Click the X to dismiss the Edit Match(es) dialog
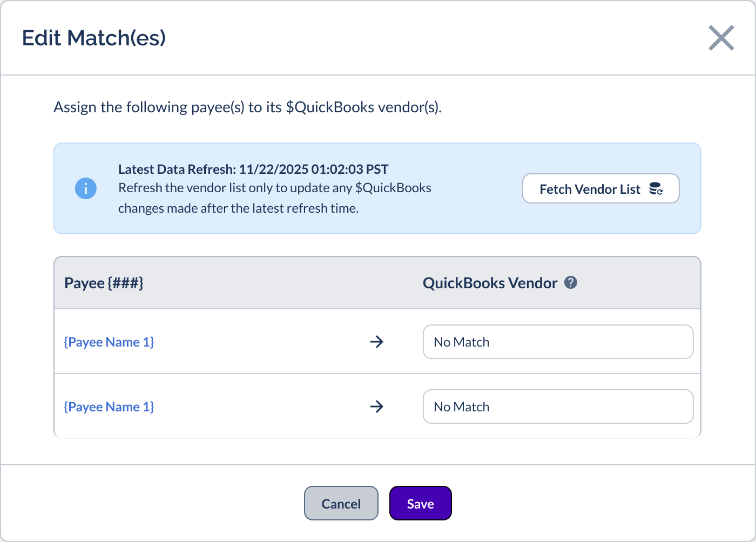This screenshot has height=542, width=756. coord(721,38)
